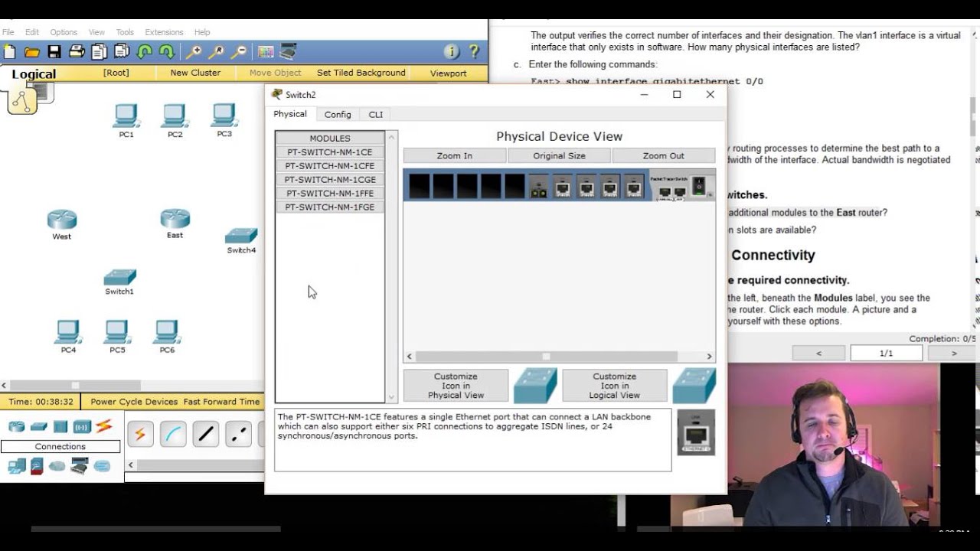Open the Tools menu

point(125,32)
